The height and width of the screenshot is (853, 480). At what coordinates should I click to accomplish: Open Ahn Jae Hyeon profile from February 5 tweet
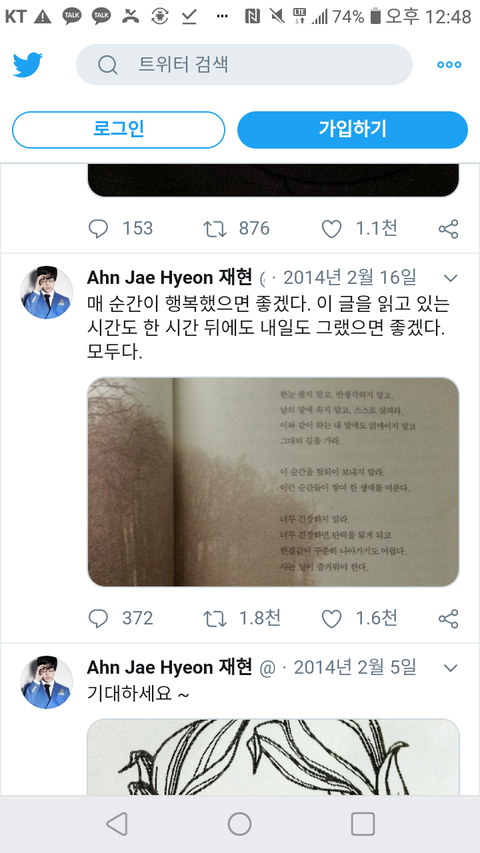169,667
